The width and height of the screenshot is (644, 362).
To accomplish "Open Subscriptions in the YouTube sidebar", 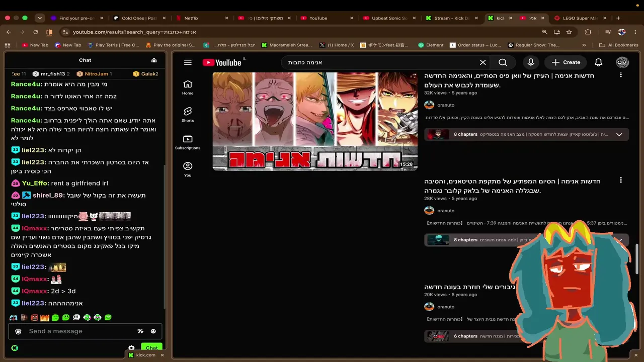I will pyautogui.click(x=188, y=142).
